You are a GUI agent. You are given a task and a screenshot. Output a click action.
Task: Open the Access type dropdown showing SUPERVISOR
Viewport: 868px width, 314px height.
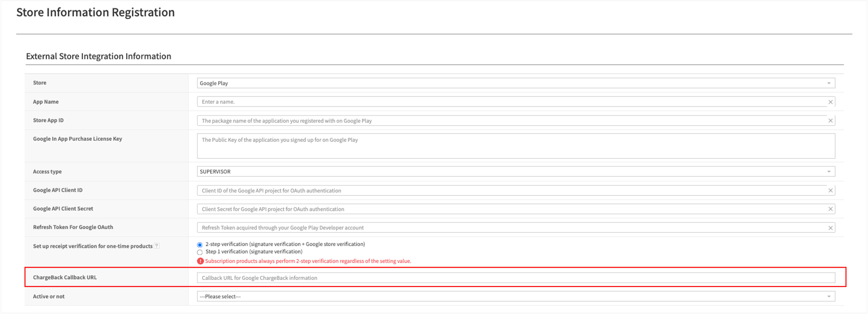tap(516, 171)
